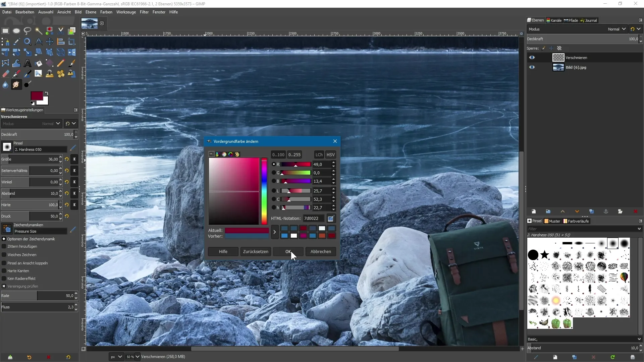Open the color wheel selector tab in dialog
Image resolution: width=644 pixels, height=362 pixels.
coord(230,154)
